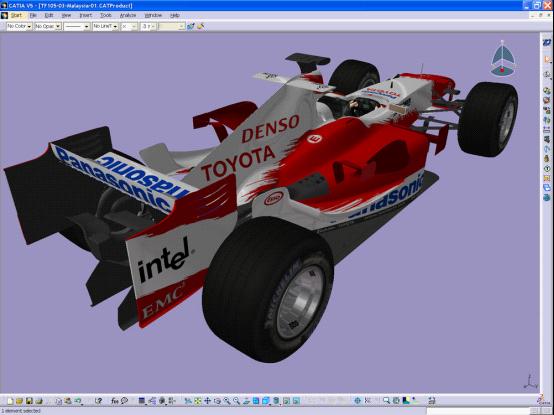Viewport: 554px width, 415px height.
Task: Click the top icon in right toolbar
Action: tap(547, 42)
